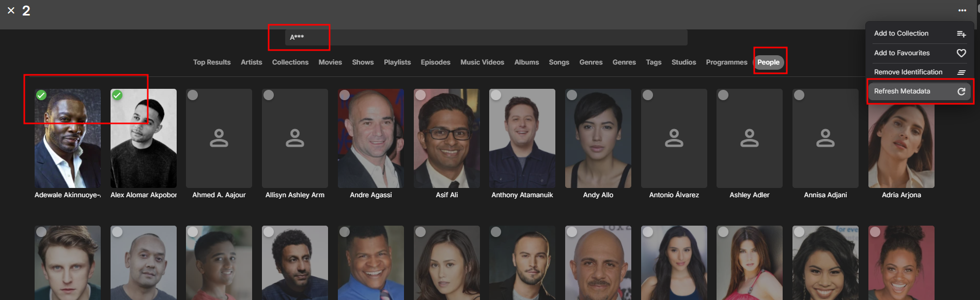The image size is (980, 300).
Task: Click the Annisa Adjani name label
Action: pyautogui.click(x=826, y=195)
